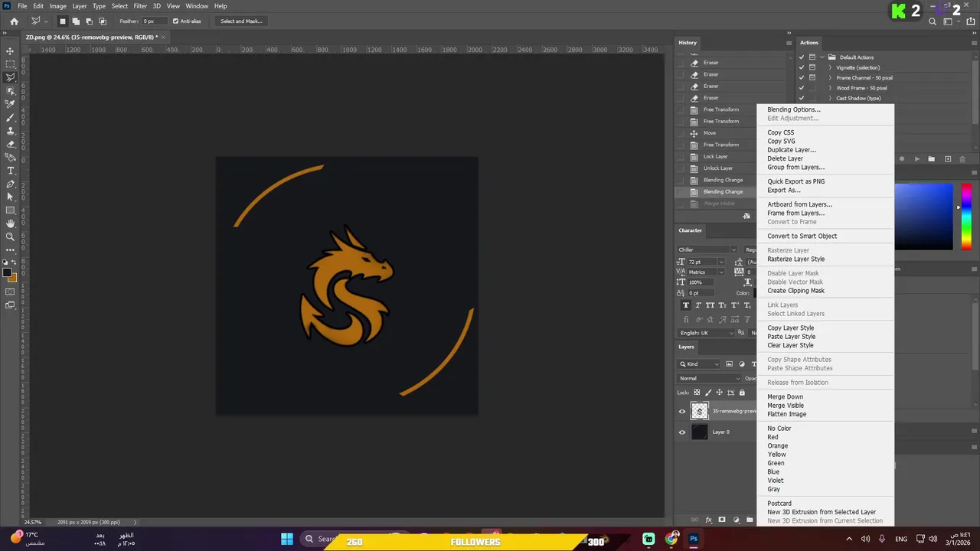Select the Clone Stamp tool
Viewport: 980px width, 551px height.
10,131
